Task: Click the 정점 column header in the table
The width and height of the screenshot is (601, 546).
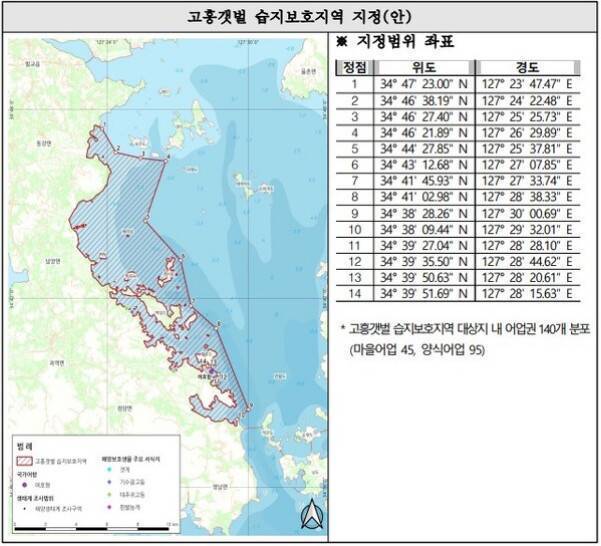Action: pyautogui.click(x=354, y=68)
